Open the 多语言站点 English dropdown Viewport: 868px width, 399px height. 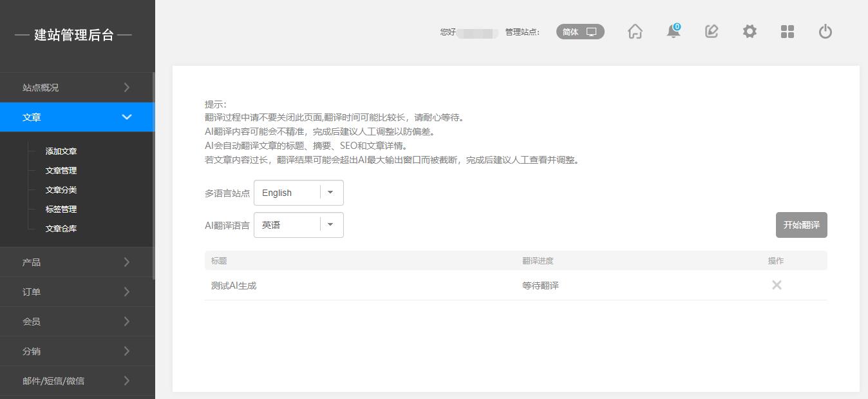(x=299, y=193)
